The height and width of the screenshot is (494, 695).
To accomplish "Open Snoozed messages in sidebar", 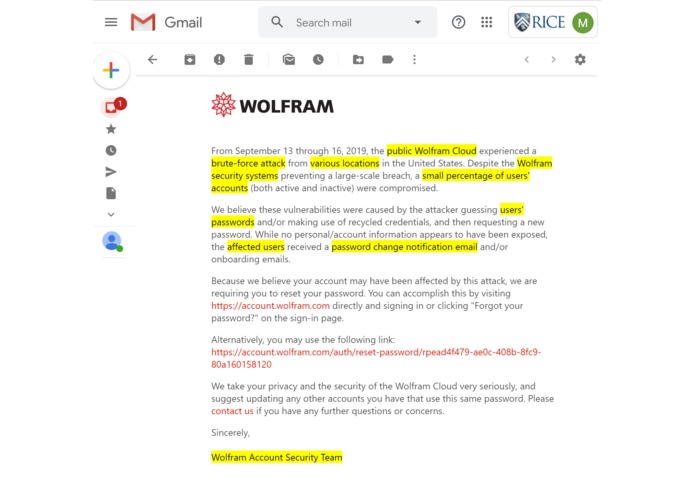I will pyautogui.click(x=111, y=151).
